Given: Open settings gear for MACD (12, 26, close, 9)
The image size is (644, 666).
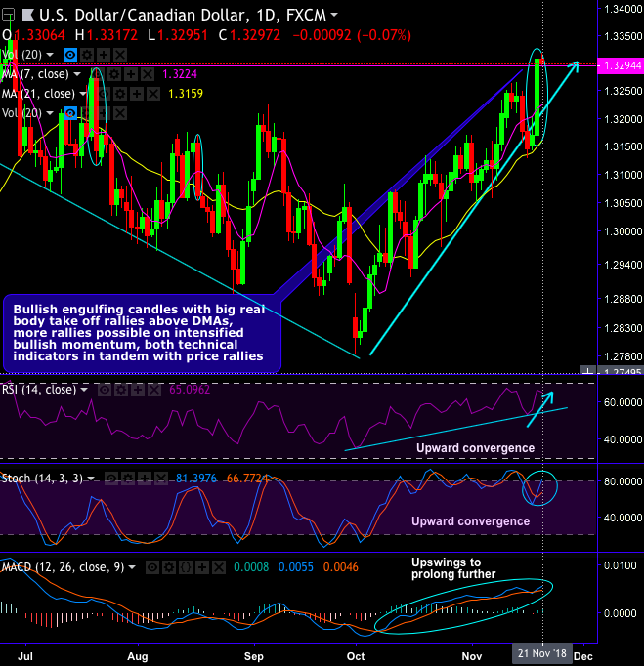Looking at the screenshot, I should 169,567.
